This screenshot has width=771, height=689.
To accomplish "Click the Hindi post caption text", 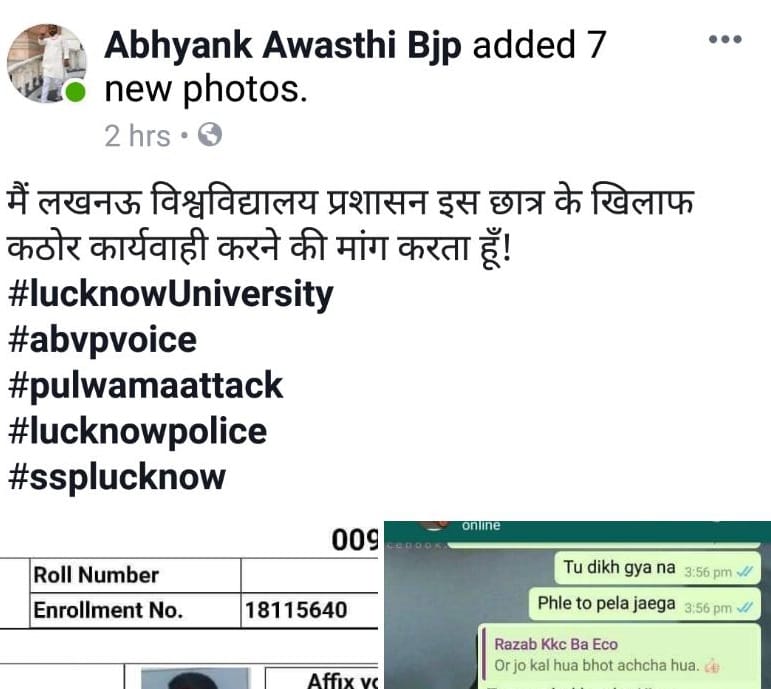I will pyautogui.click(x=350, y=225).
